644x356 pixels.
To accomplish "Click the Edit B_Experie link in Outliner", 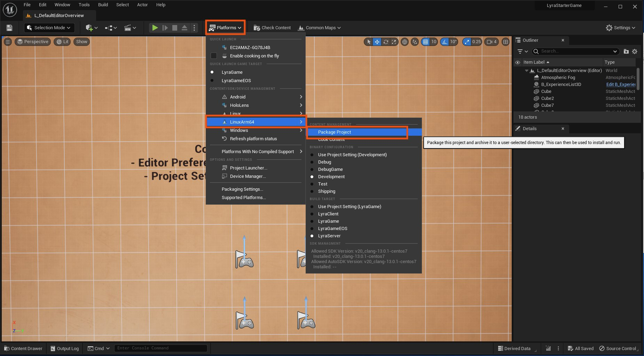I will (621, 85).
